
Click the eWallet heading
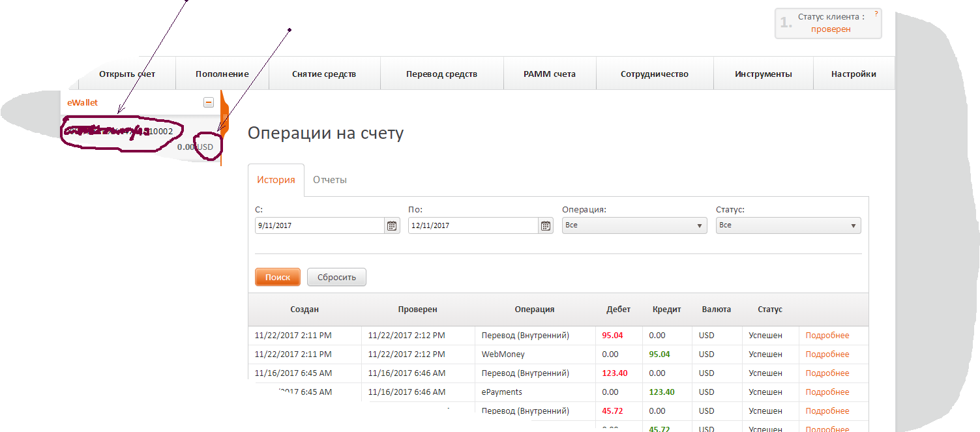click(x=82, y=102)
